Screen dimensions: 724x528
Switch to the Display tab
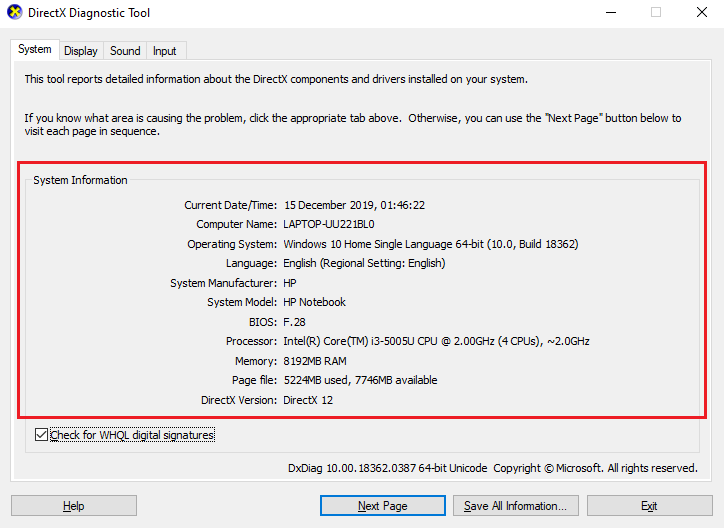click(x=81, y=51)
